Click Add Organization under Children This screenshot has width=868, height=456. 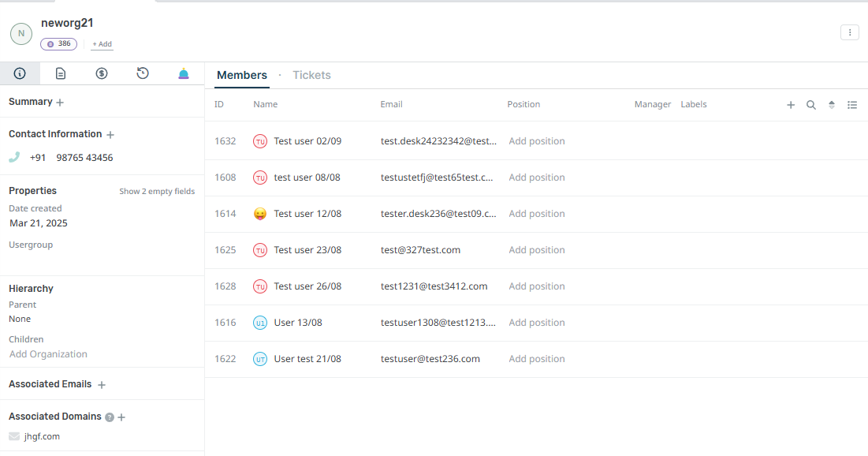48,354
